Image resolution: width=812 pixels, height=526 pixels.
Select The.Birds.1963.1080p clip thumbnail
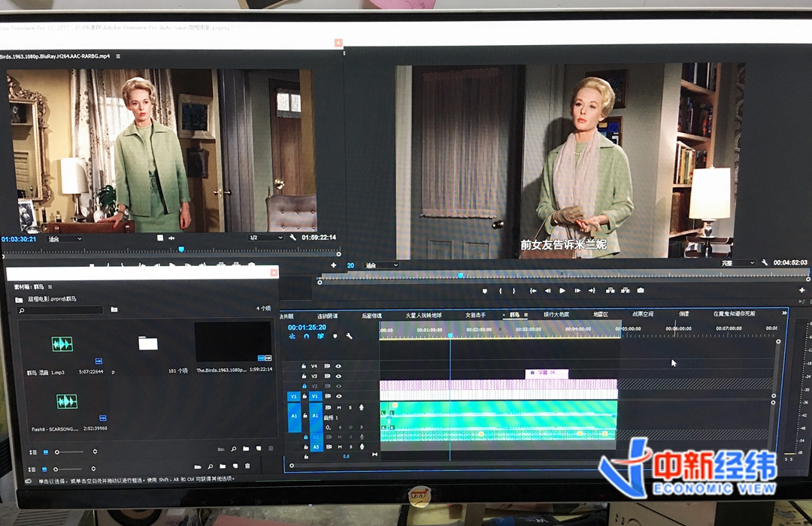[x=233, y=342]
